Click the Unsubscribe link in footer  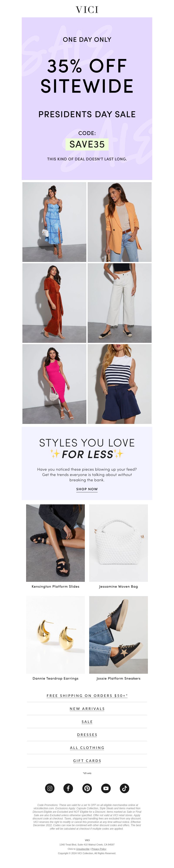coord(83,849)
